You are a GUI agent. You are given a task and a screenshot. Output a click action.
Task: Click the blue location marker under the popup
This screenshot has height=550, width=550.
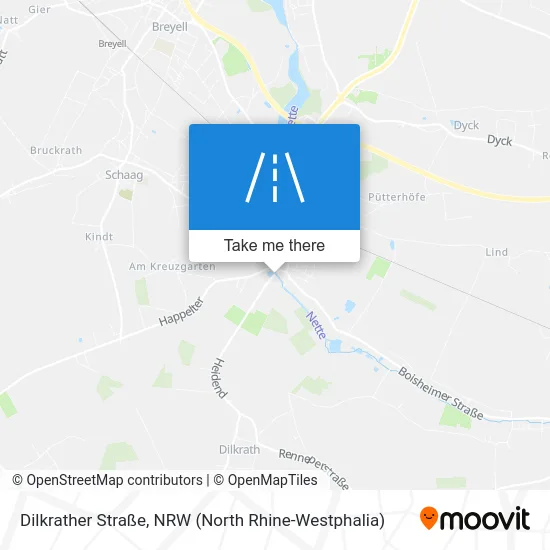tap(271, 274)
